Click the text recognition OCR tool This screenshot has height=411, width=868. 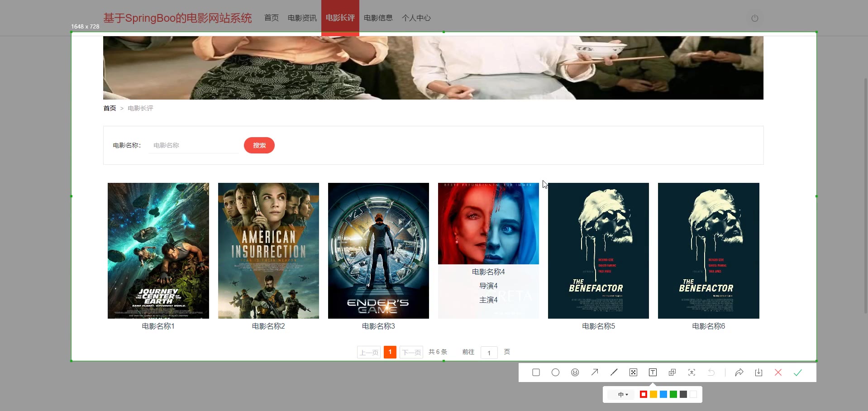[x=692, y=373]
